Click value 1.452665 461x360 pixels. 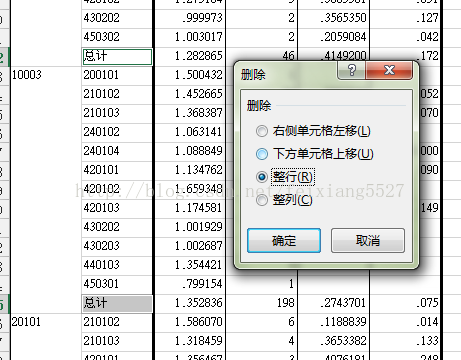tap(199, 94)
